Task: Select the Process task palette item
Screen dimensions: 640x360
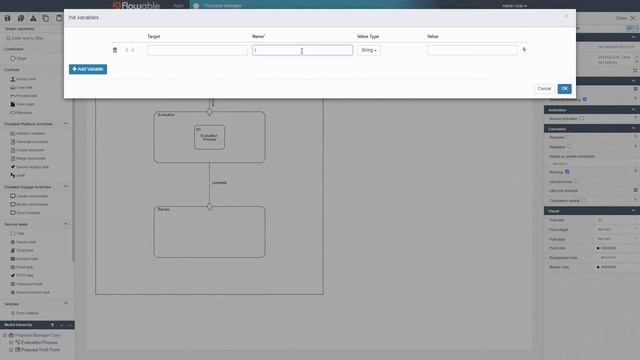Action: point(24,96)
